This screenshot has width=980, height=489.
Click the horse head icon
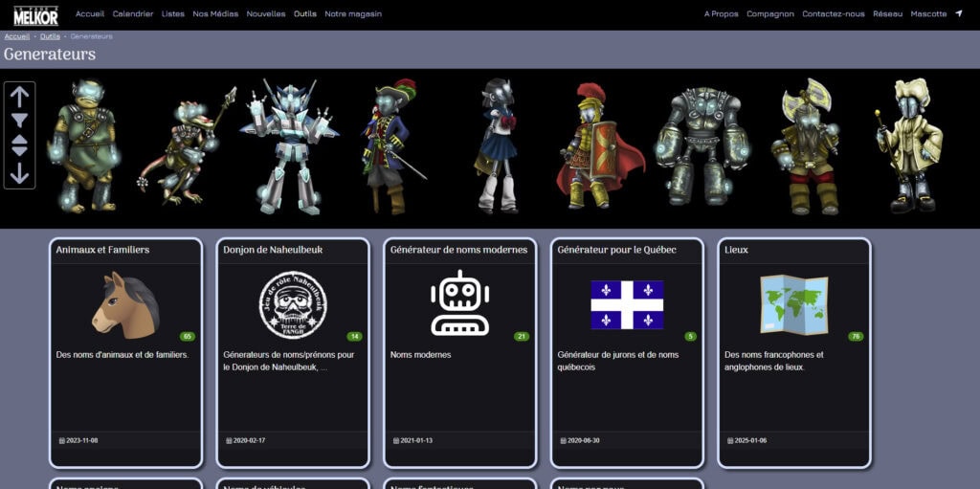click(125, 304)
